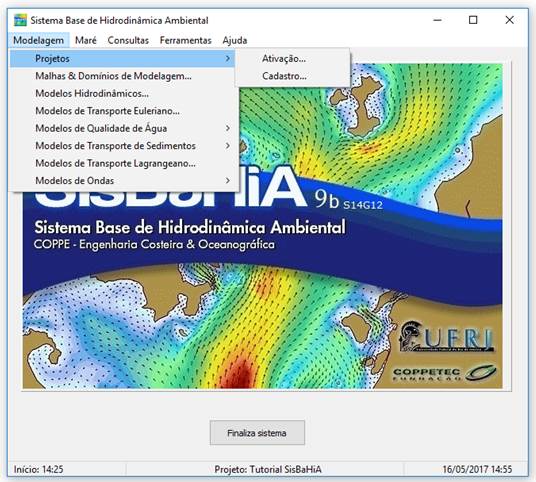Close the SisBaHiA window
This screenshot has height=482, width=536.
509,20
